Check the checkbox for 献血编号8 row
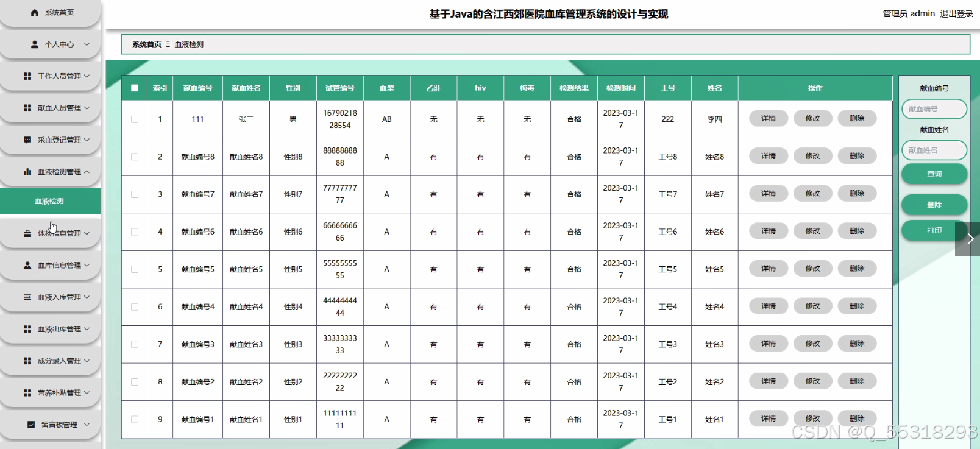The width and height of the screenshot is (980, 449). (135, 157)
